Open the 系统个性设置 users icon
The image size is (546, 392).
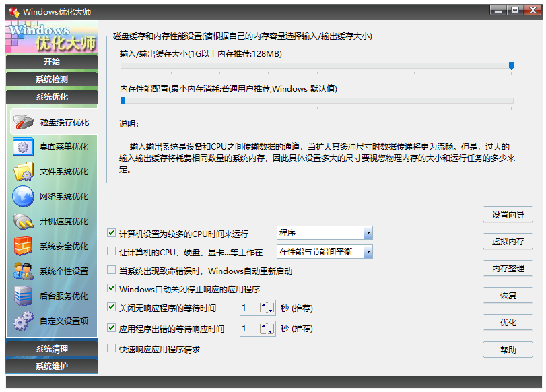tap(23, 271)
